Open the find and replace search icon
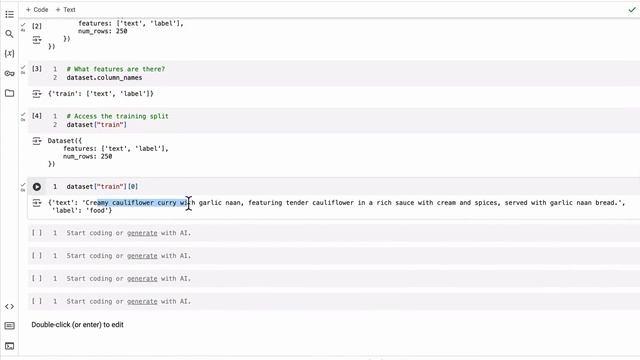The width and height of the screenshot is (640, 360). pyautogui.click(x=9, y=34)
